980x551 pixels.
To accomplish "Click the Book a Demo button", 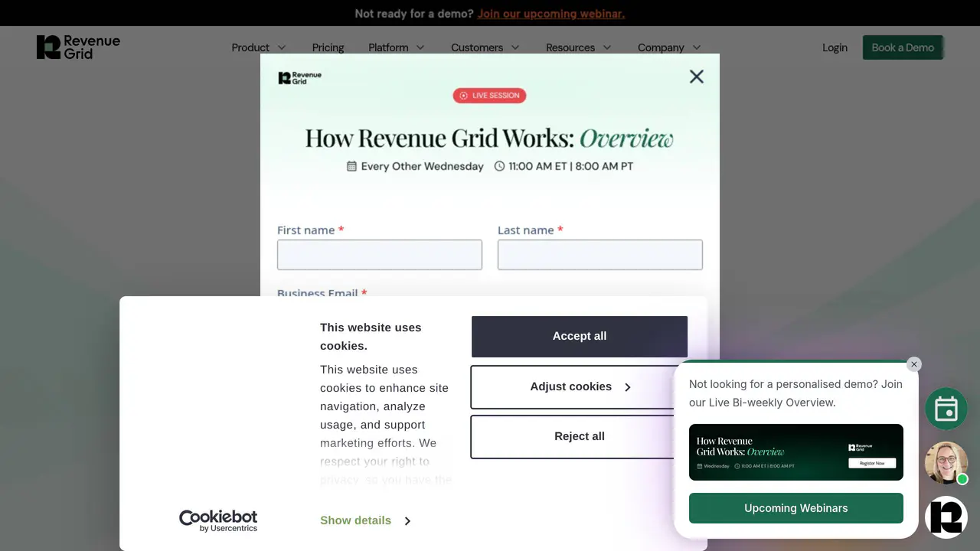I will pyautogui.click(x=903, y=47).
